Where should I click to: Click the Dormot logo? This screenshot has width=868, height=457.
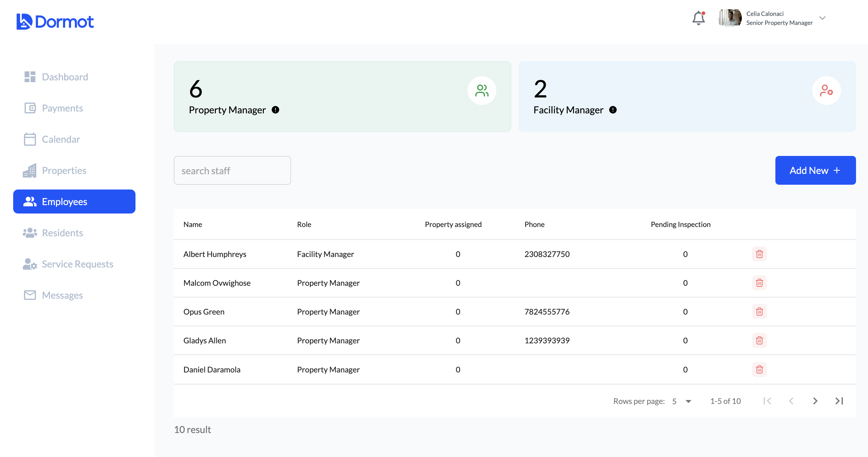55,22
